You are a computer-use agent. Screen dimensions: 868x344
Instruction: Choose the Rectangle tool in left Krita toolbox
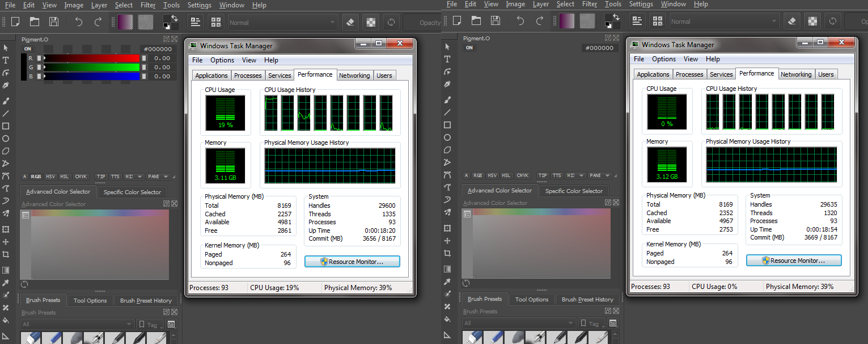click(x=6, y=126)
